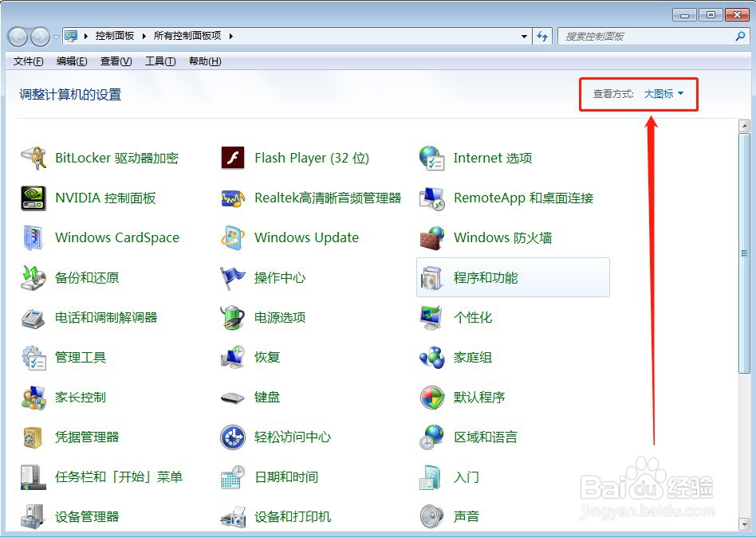This screenshot has width=756, height=537.
Task: Open 声音 speaker icon
Action: pyautogui.click(x=431, y=517)
